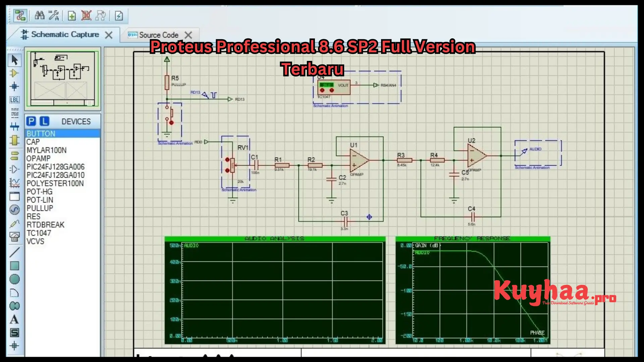Click the remove sheet toolbar icon

pos(87,15)
